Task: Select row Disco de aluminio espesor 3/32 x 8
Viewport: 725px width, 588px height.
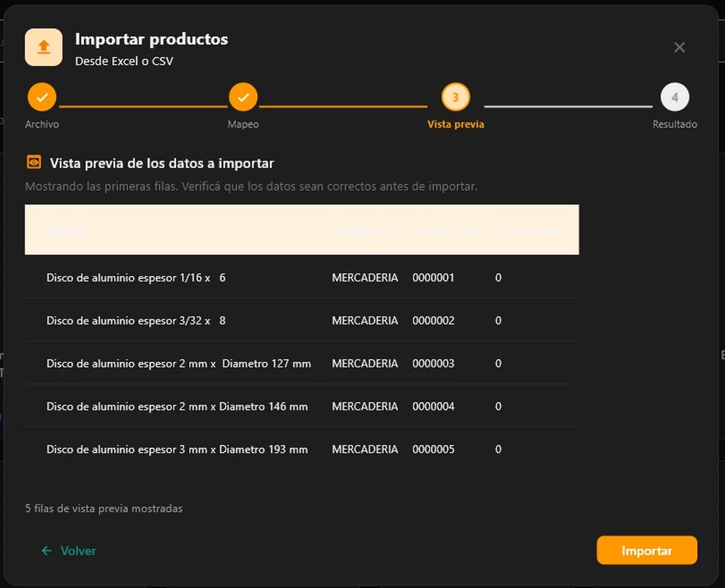Action: (x=302, y=321)
